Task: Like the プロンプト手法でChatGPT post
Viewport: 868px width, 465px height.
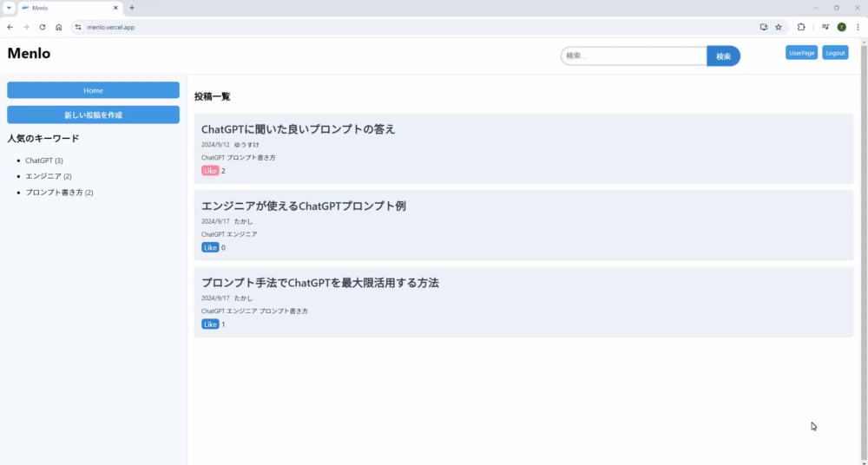Action: 210,324
